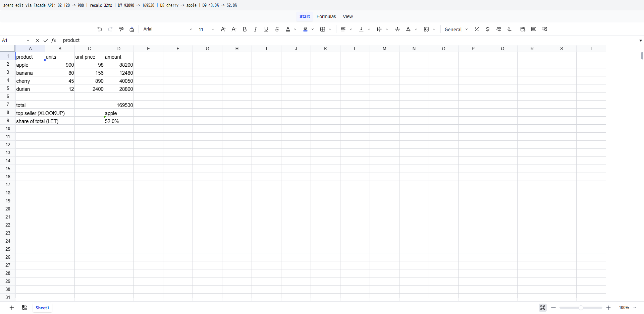Apply currency number format
The width and height of the screenshot is (644, 314).
(488, 29)
